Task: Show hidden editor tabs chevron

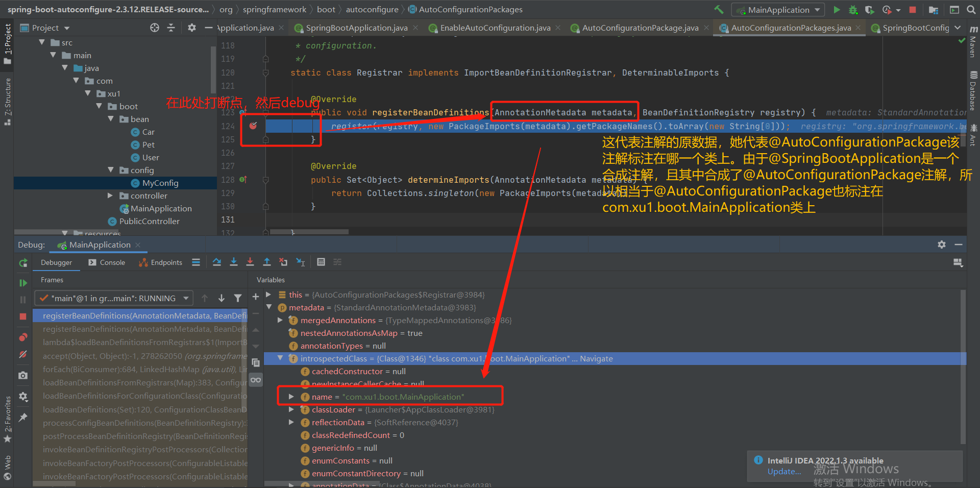Action: pyautogui.click(x=958, y=28)
